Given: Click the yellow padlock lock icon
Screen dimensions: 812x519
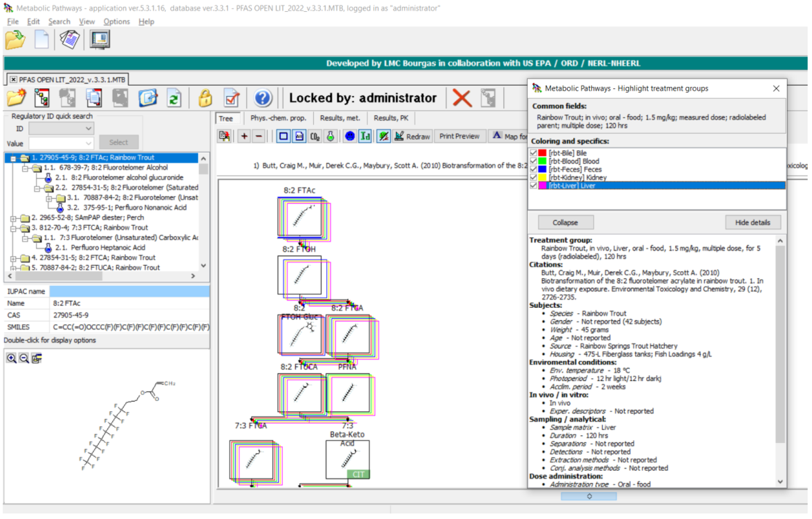Looking at the screenshot, I should [205, 98].
